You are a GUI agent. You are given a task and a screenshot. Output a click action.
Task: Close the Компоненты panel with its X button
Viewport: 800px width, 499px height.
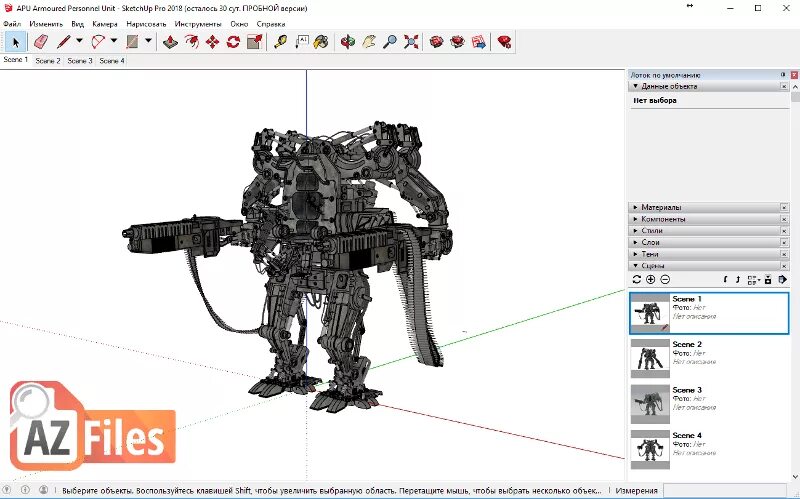[x=783, y=219]
